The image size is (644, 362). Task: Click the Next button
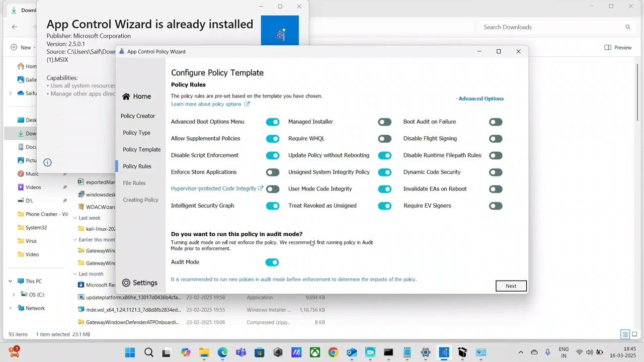coord(511,286)
